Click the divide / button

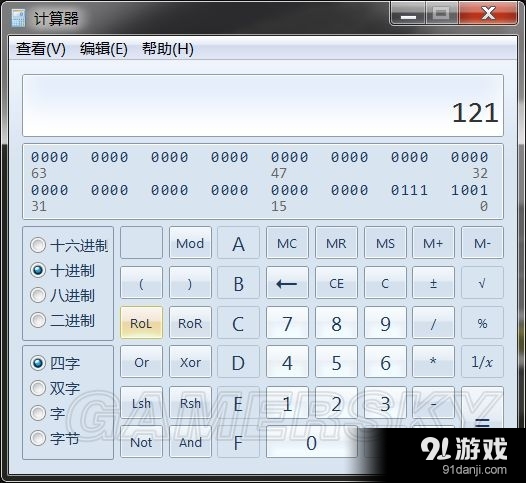pos(433,323)
